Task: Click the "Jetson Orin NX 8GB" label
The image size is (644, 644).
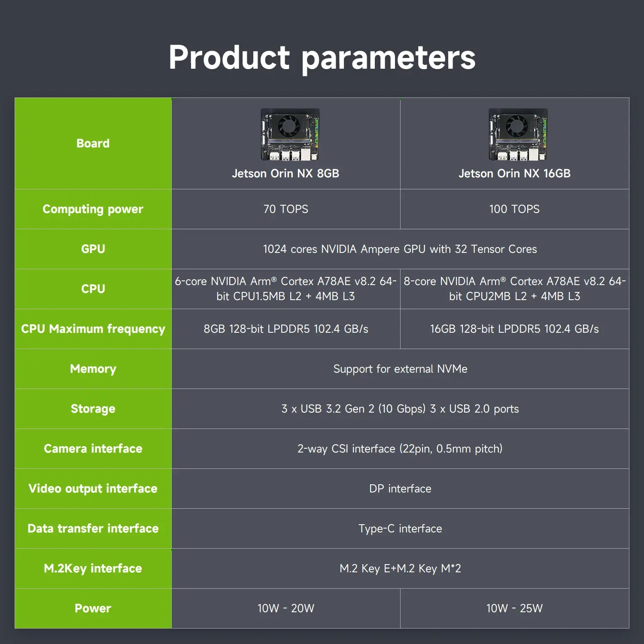Action: coord(286,173)
